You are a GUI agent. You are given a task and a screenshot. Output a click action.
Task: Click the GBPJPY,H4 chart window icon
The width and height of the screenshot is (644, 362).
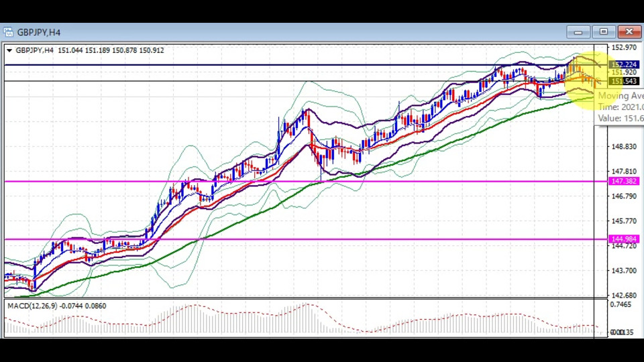(8, 32)
